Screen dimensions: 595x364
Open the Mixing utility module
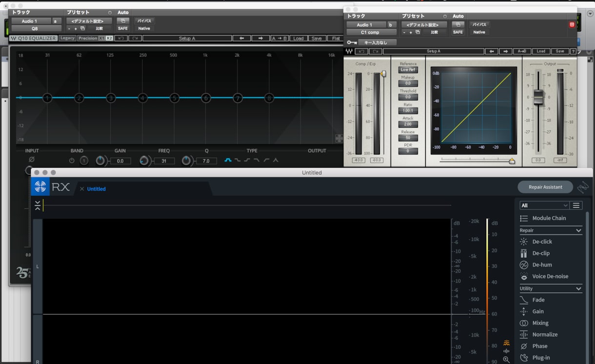[540, 323]
